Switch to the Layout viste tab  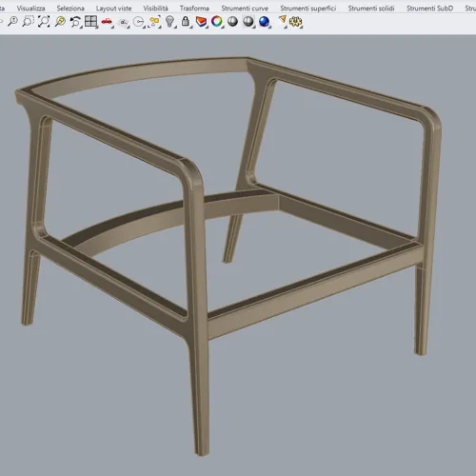coord(113,9)
